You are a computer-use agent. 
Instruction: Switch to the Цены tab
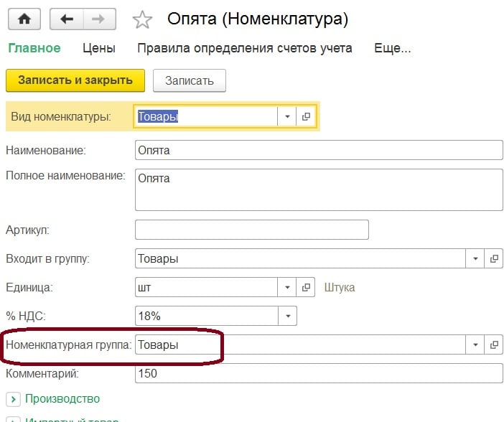(99, 49)
